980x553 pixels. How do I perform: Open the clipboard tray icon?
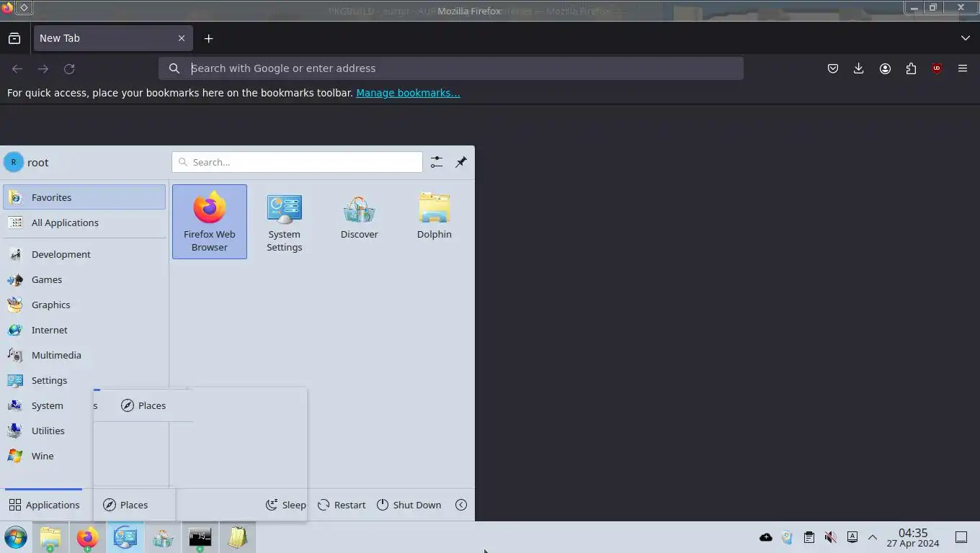pos(809,537)
